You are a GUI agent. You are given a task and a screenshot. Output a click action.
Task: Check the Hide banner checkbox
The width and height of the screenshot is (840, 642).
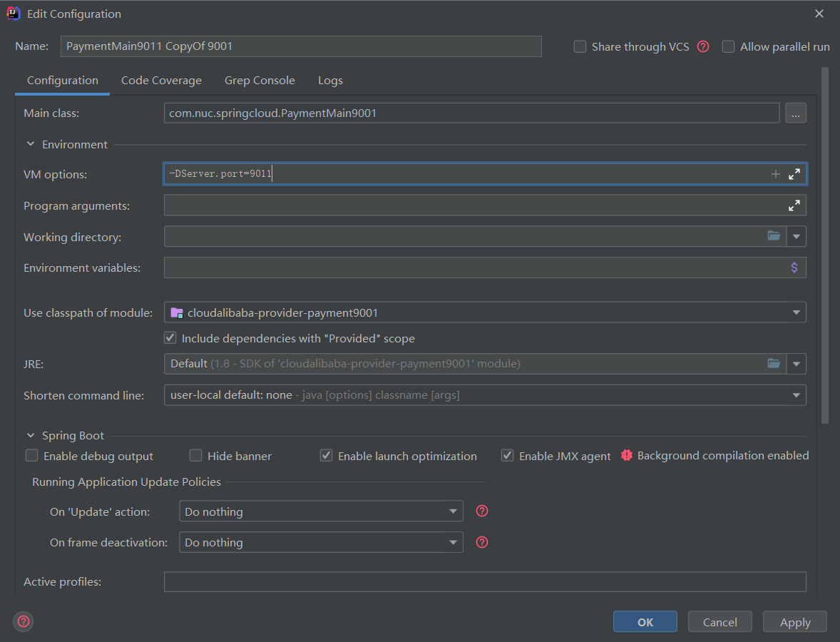(195, 456)
